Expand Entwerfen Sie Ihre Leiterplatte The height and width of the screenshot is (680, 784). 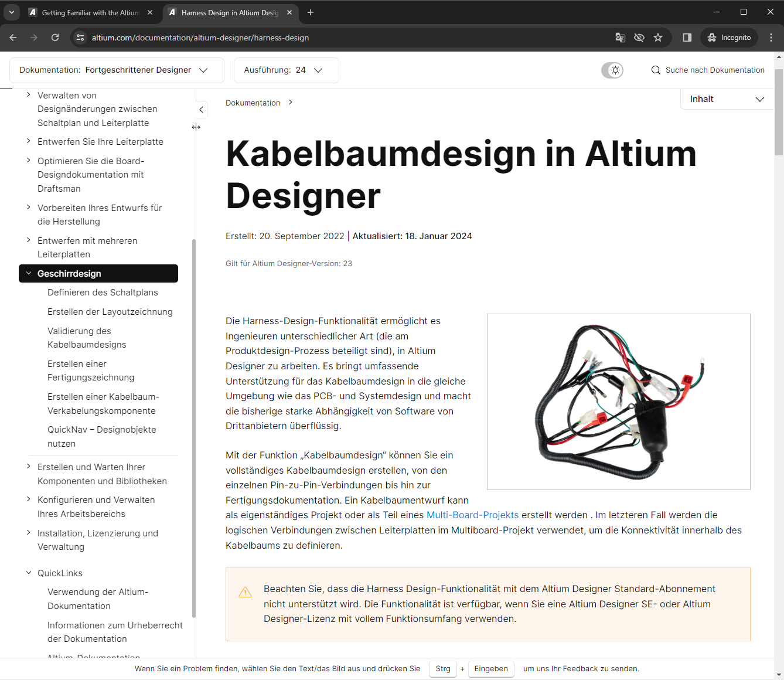click(29, 141)
